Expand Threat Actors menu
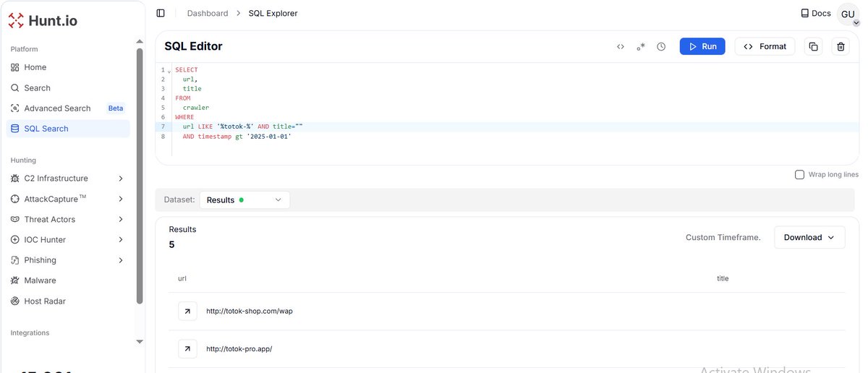This screenshot has width=868, height=373. (69, 219)
